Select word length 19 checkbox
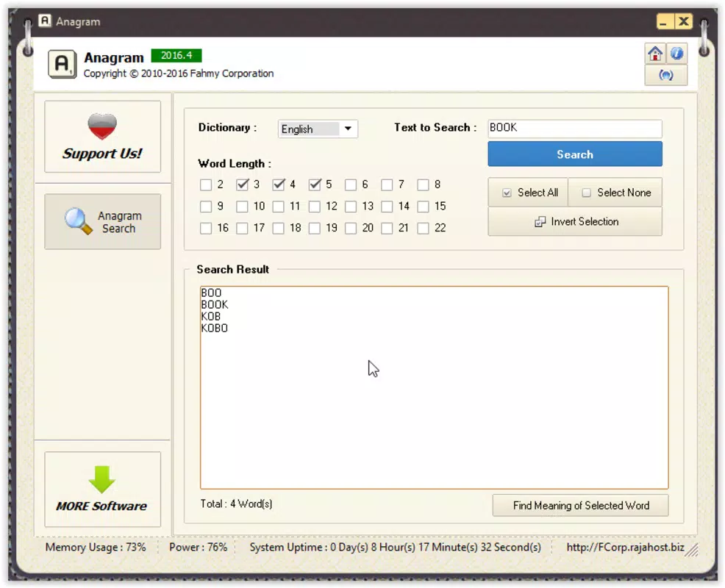Screen dimensions: 725x588 tap(315, 229)
